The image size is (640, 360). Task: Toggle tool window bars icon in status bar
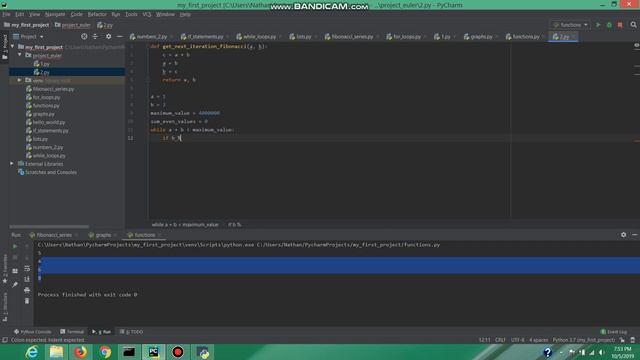click(x=4, y=340)
